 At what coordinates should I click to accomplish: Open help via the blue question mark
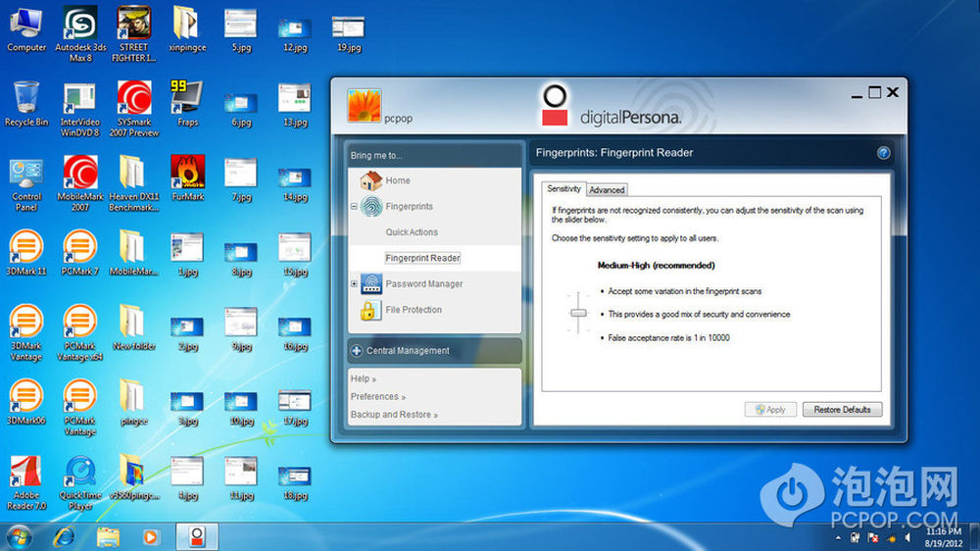(883, 153)
